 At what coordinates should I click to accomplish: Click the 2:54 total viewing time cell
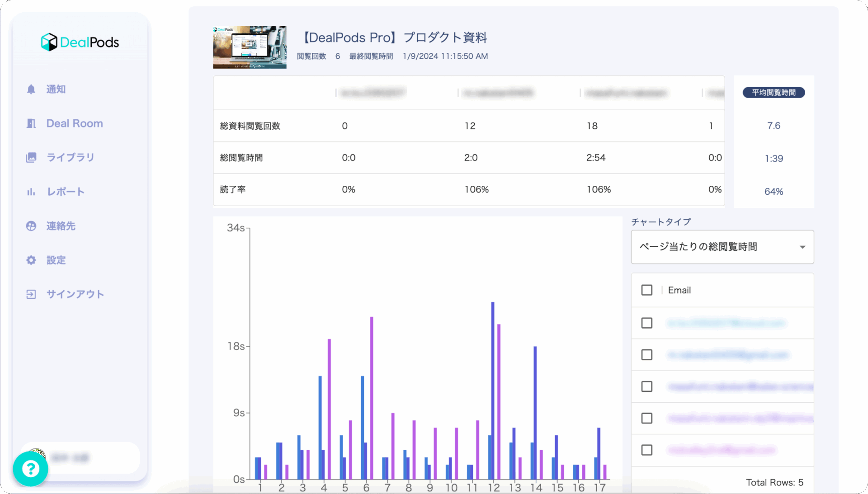pyautogui.click(x=596, y=158)
